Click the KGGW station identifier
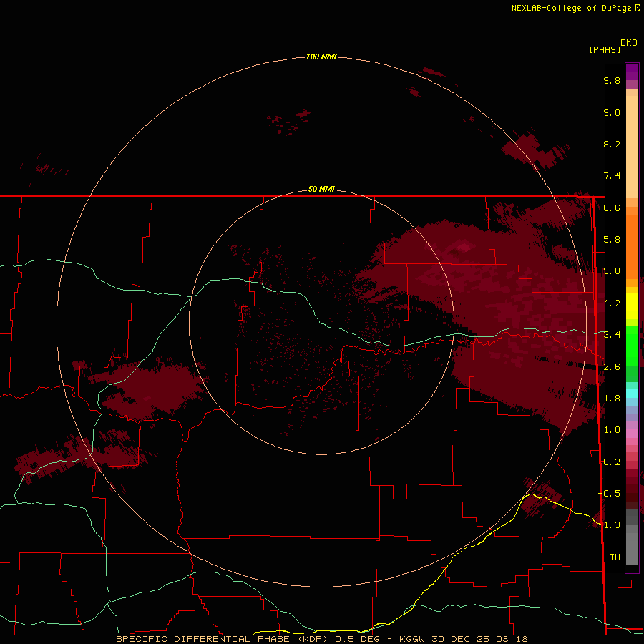Viewport: 644px width, 644px height. coord(412,639)
